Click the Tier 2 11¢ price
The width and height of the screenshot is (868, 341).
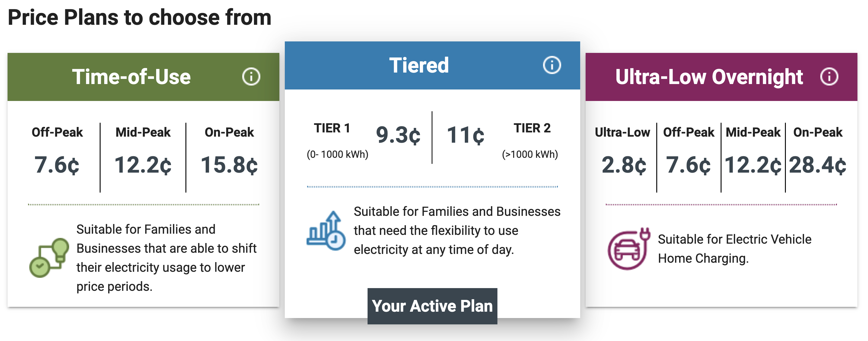click(465, 135)
